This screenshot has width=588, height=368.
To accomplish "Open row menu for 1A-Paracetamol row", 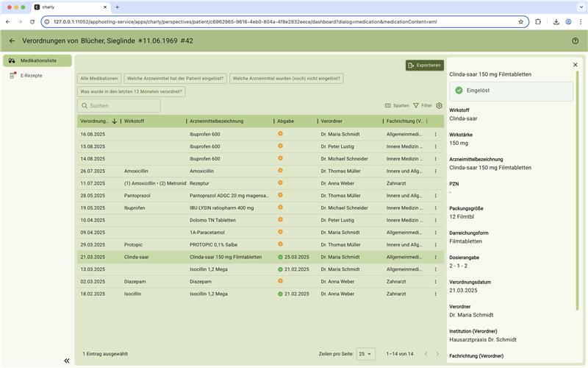I will tap(435, 233).
